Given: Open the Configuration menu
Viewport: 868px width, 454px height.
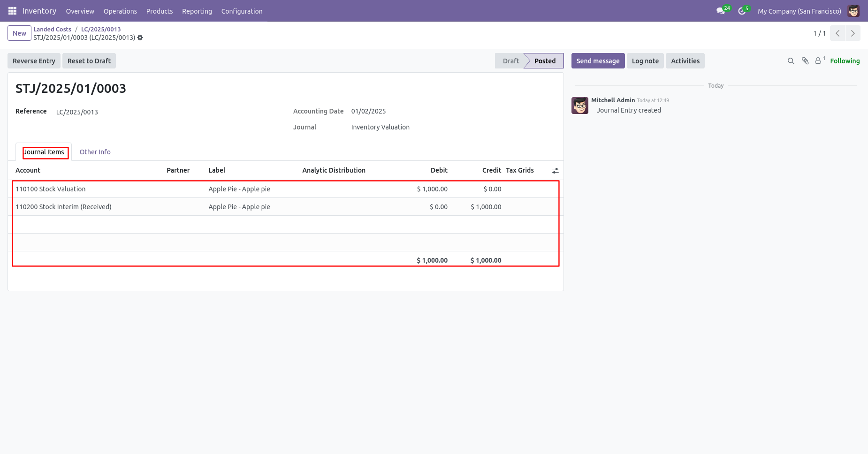Looking at the screenshot, I should [242, 11].
